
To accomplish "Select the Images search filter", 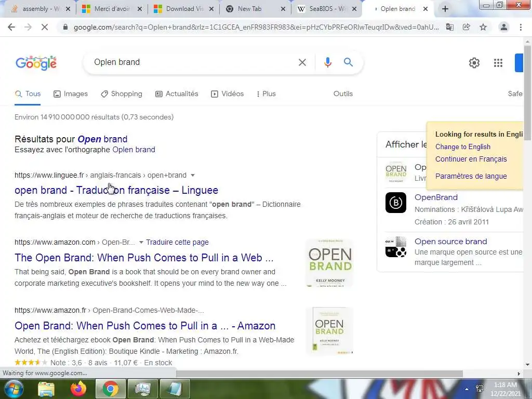I will tap(71, 94).
